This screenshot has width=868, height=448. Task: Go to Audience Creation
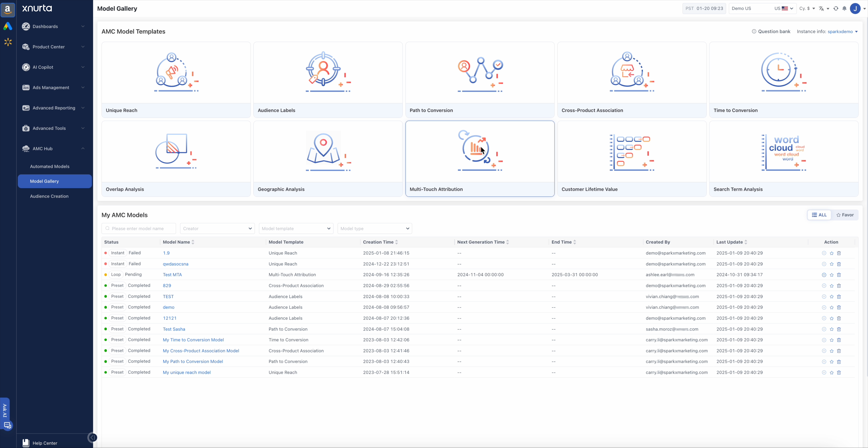(x=49, y=196)
